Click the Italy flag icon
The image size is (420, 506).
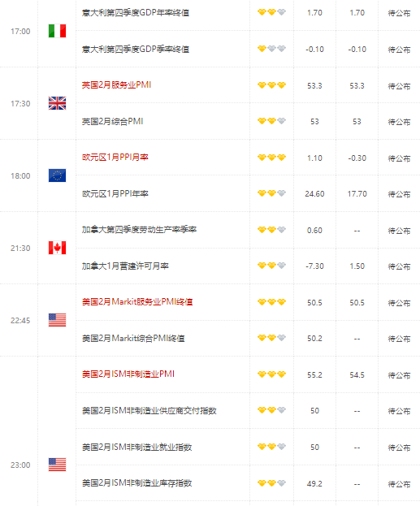(57, 31)
